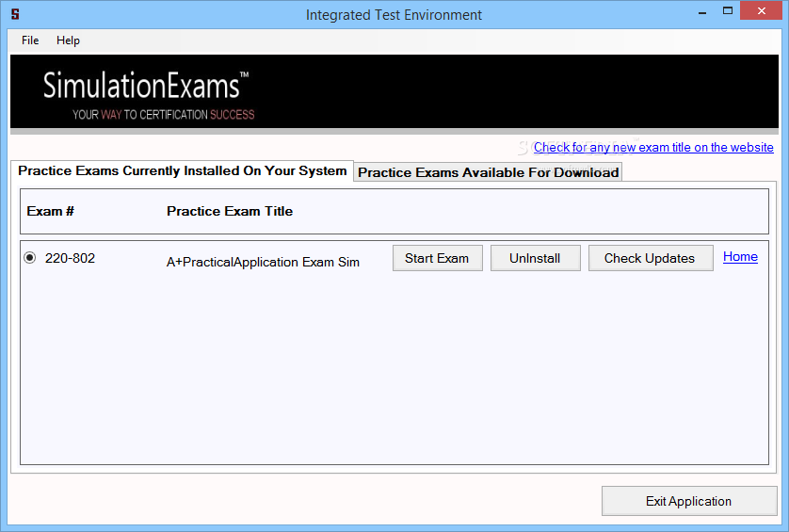Click the application icon in the title bar
789x532 pixels.
coord(15,15)
